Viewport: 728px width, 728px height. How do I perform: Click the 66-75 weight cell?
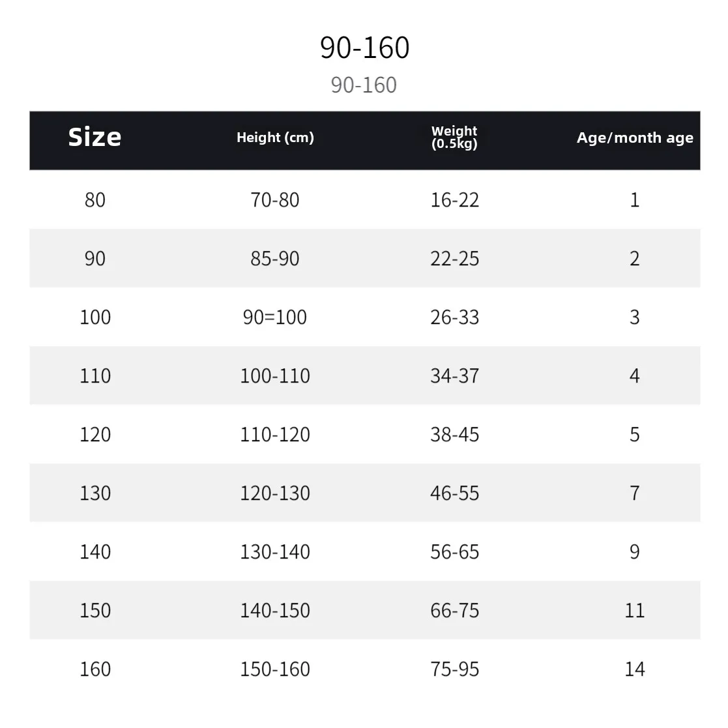(x=454, y=611)
